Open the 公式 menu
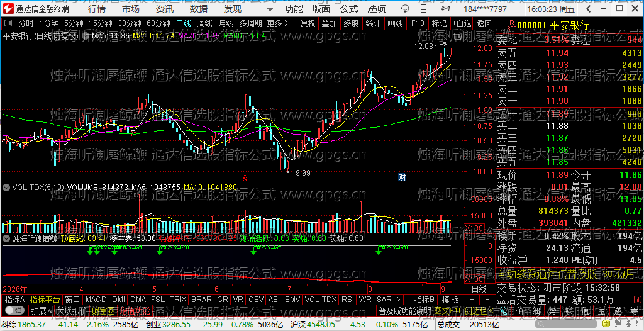This screenshot has width=644, height=331. point(349,9)
